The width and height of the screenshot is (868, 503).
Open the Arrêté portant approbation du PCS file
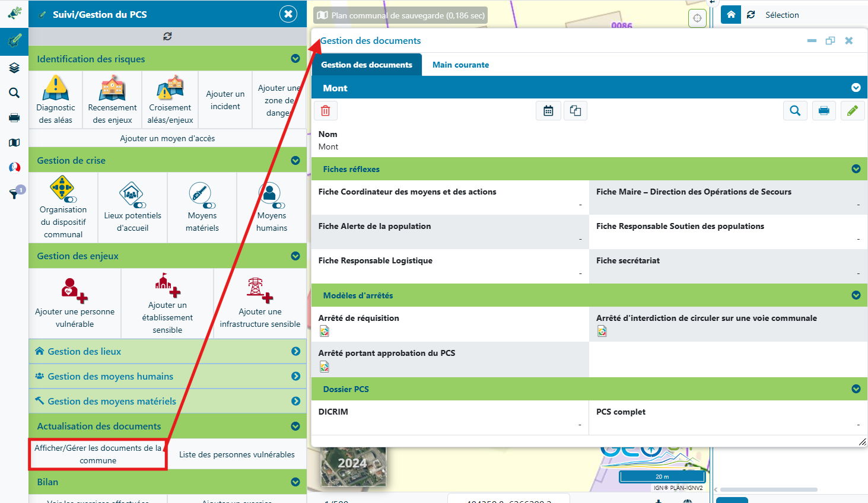[325, 367]
